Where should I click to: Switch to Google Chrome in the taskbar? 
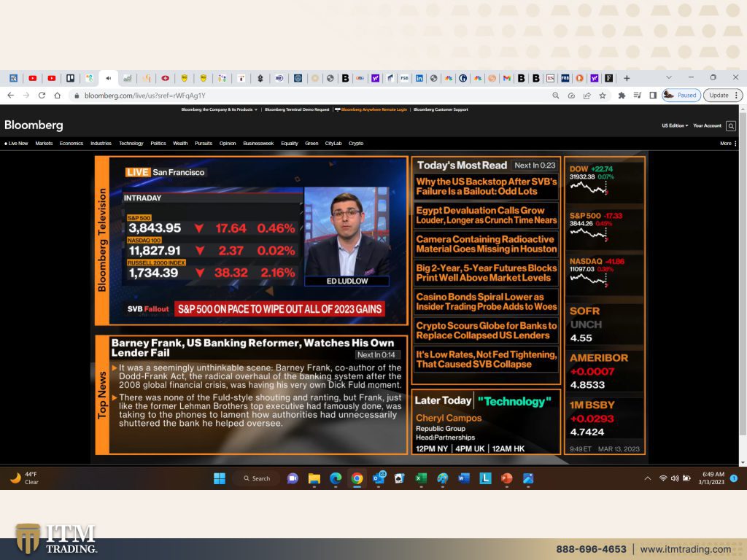point(357,478)
